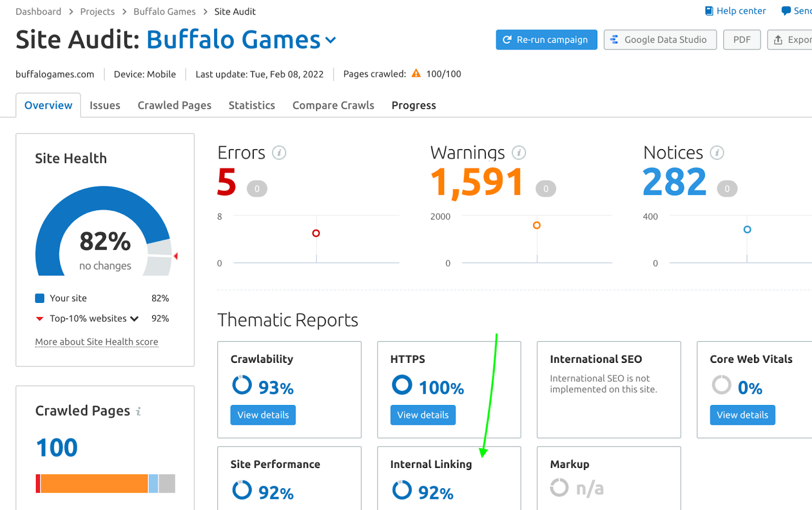Screen dimensions: 812x510
Task: Click the blue Notices chart data point
Action: (x=747, y=229)
